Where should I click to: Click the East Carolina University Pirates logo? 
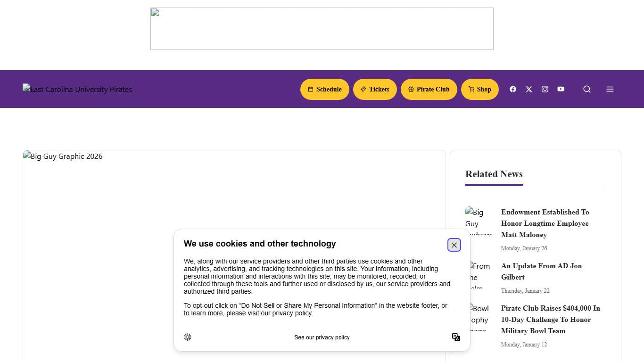(77, 89)
